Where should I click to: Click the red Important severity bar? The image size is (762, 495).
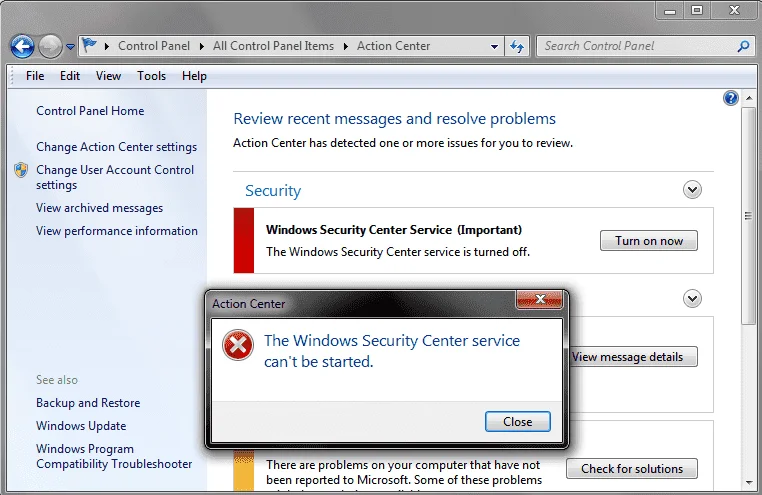tap(244, 240)
